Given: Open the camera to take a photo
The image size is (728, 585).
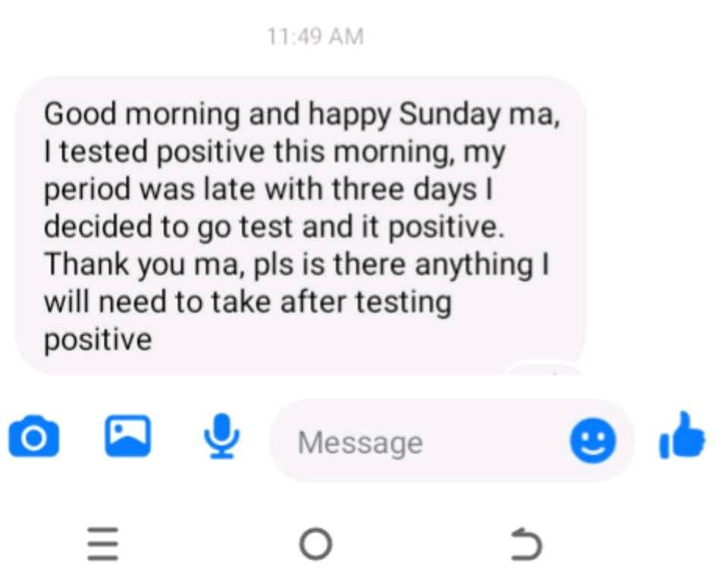Looking at the screenshot, I should pos(34,437).
